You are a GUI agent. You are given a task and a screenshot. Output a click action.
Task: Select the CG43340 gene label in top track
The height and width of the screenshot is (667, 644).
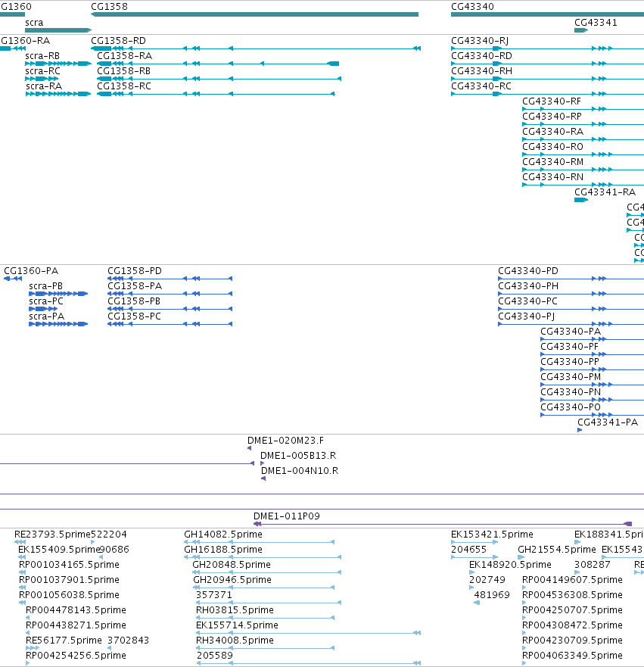(x=472, y=6)
